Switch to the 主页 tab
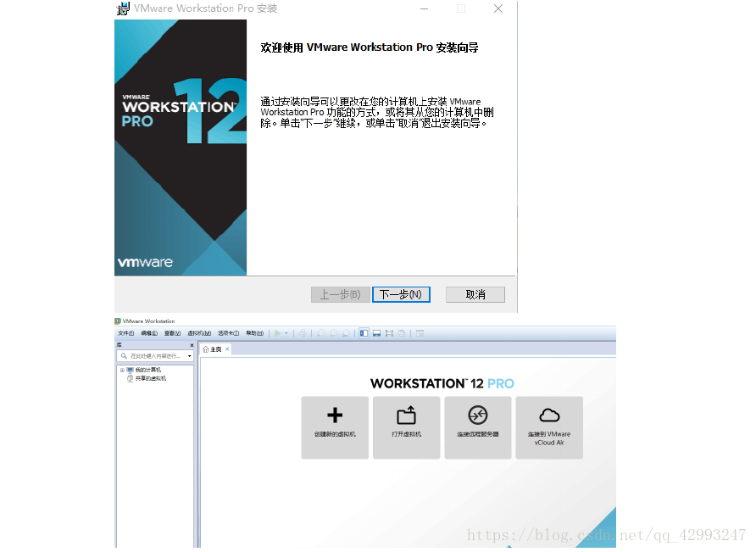756x552 pixels. [x=215, y=349]
